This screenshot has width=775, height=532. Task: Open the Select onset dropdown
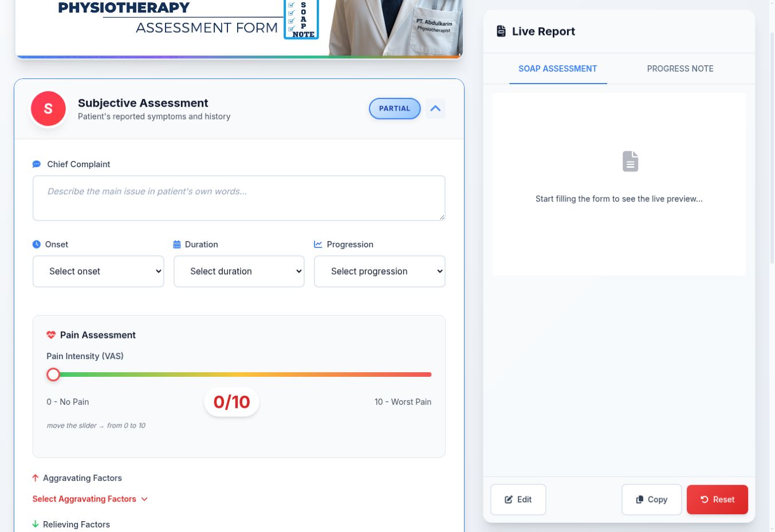[x=99, y=271]
